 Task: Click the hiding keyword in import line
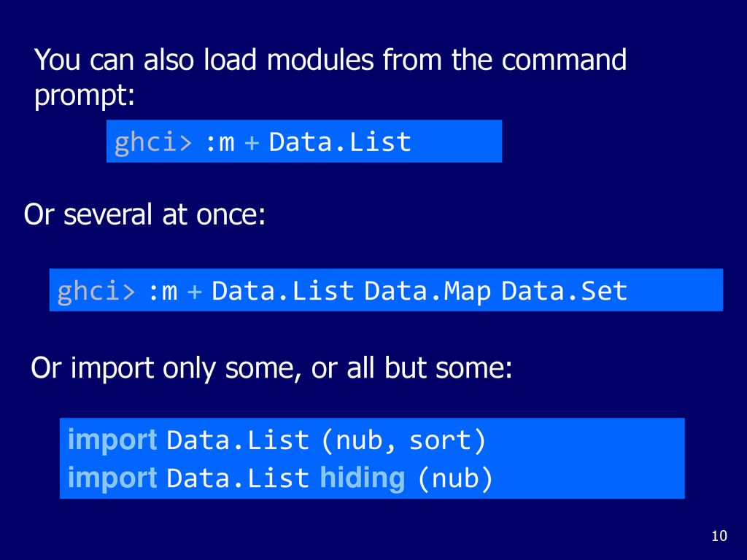[x=362, y=478]
